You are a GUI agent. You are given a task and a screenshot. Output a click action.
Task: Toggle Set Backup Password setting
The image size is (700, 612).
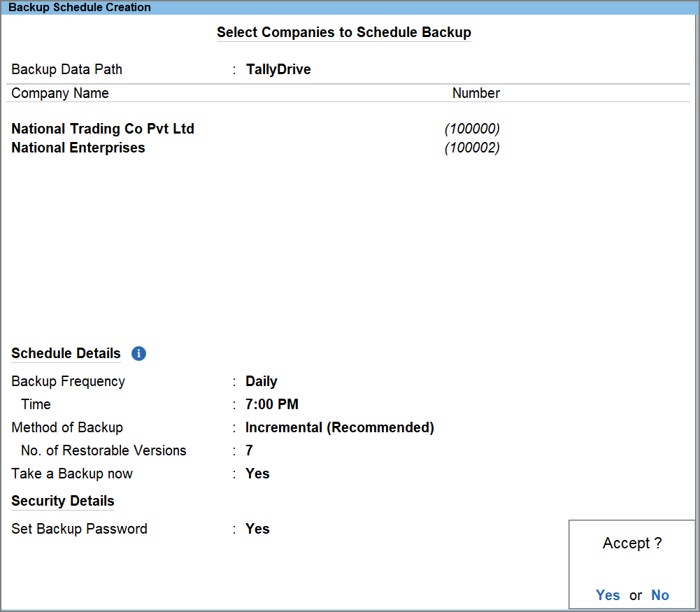pos(257,529)
